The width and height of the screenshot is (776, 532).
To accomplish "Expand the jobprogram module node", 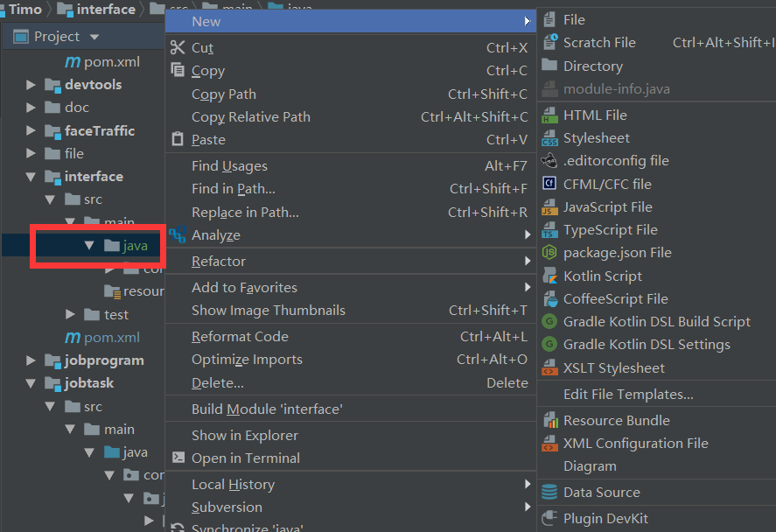I will 31,360.
